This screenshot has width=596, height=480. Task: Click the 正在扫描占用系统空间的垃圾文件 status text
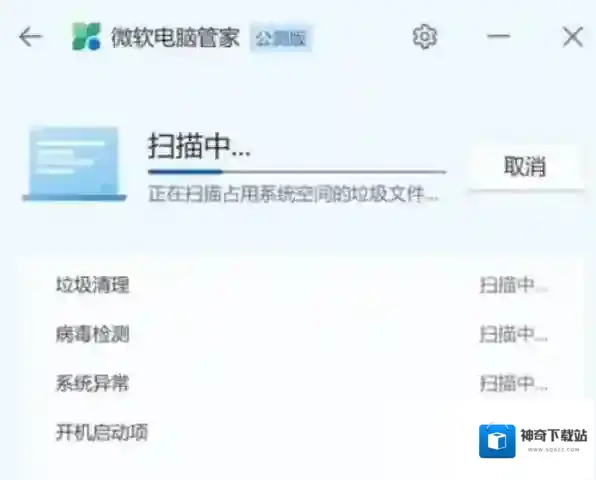pyautogui.click(x=293, y=194)
